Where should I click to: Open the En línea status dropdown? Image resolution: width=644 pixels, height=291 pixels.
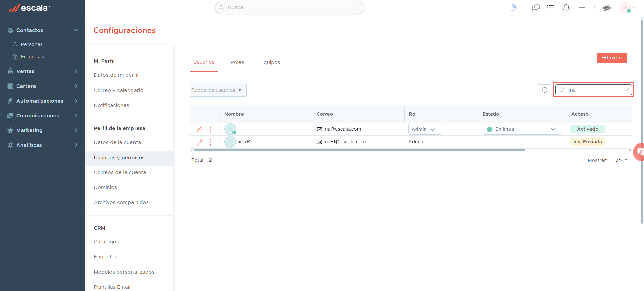tap(522, 129)
